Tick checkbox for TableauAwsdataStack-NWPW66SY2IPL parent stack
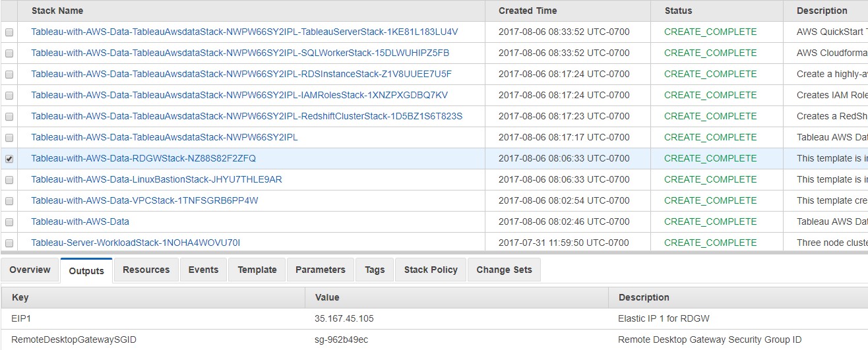Image resolution: width=868 pixels, height=350 pixels. point(9,138)
